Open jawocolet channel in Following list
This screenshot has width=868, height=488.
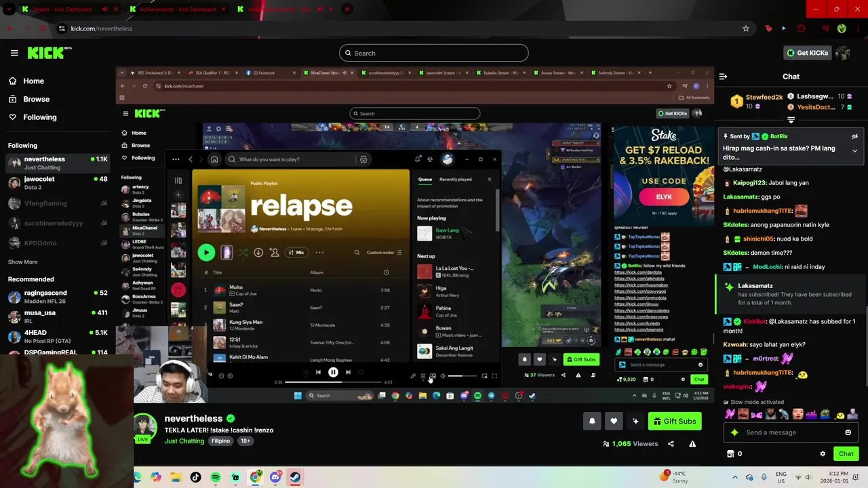(x=58, y=182)
